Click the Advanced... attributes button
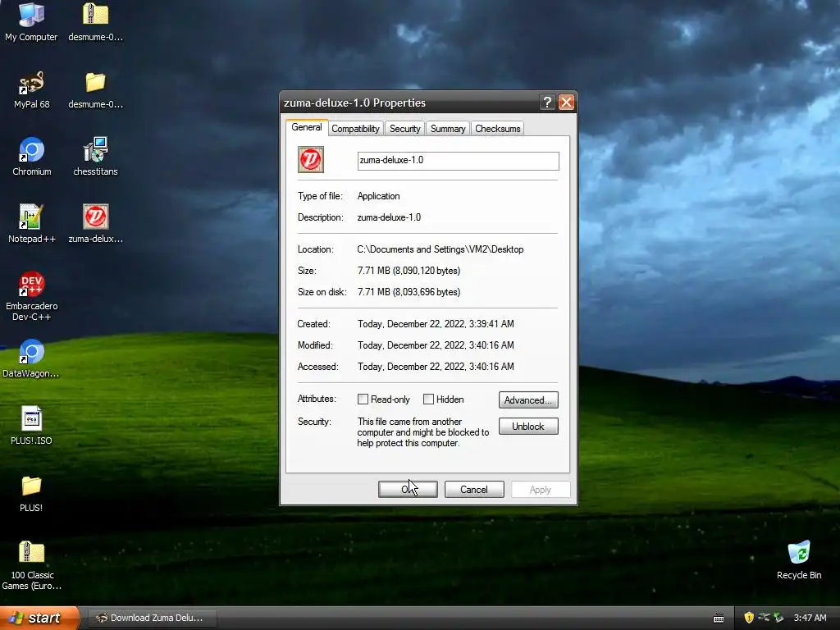The height and width of the screenshot is (630, 840). (x=528, y=399)
